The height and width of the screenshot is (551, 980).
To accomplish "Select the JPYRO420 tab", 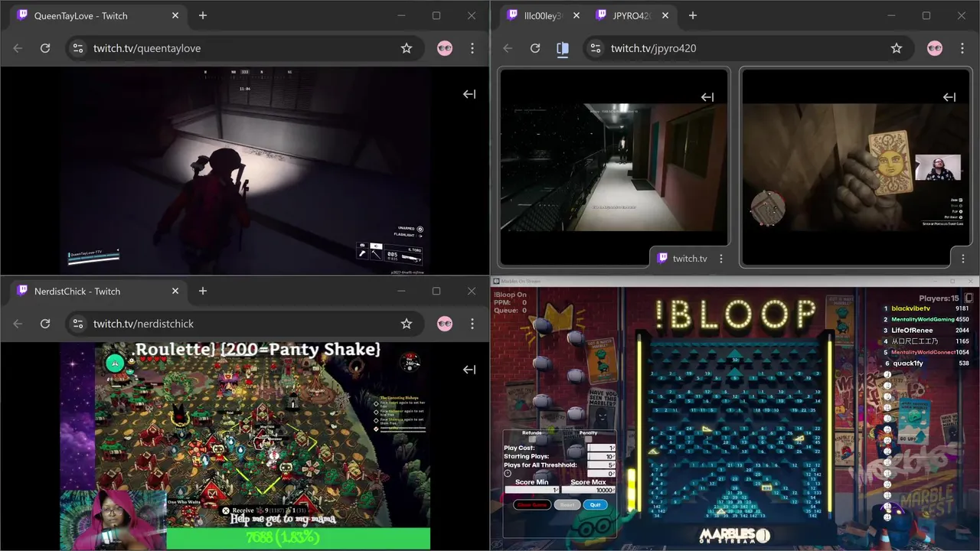I will (x=632, y=15).
